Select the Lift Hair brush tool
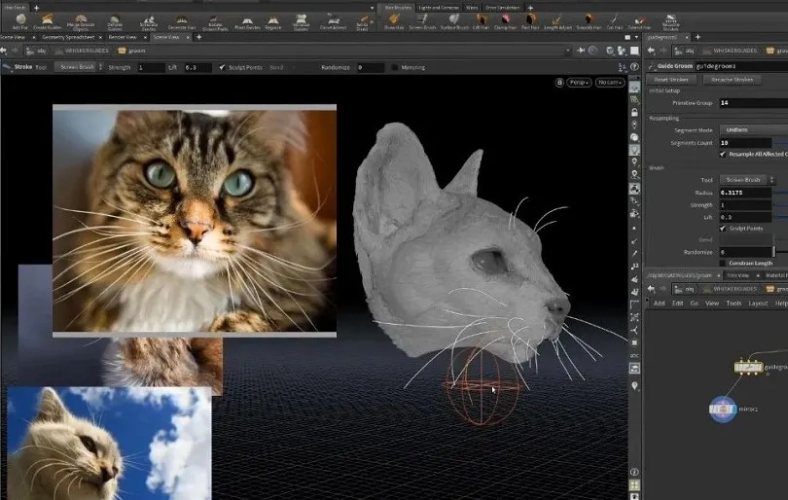The height and width of the screenshot is (500, 788). (481, 21)
